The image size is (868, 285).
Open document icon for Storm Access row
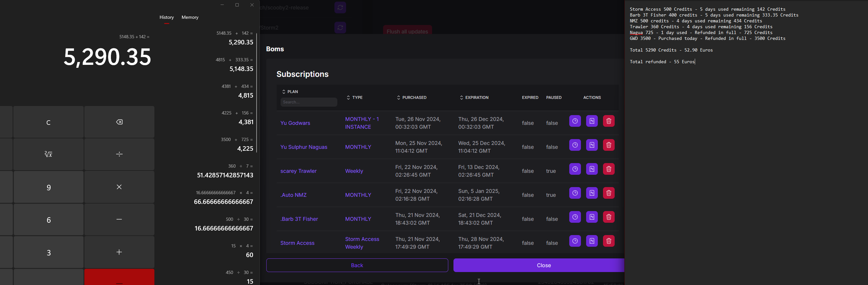pos(592,241)
